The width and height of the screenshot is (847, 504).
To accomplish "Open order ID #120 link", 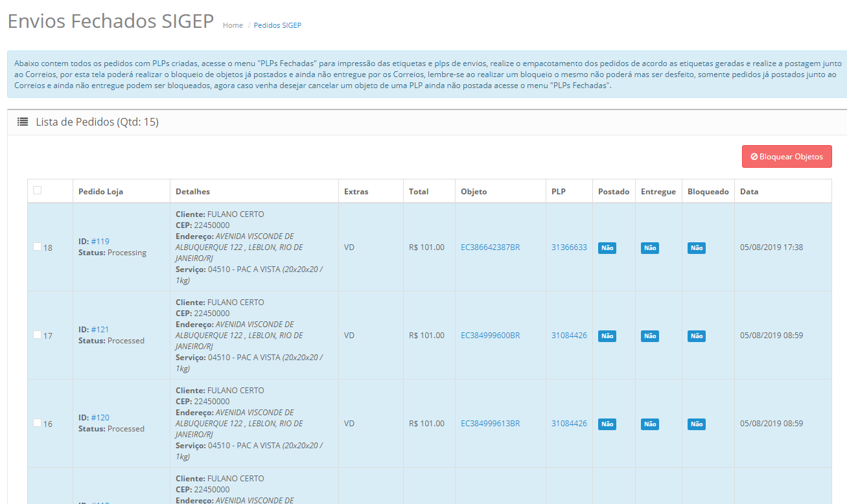I will (x=100, y=418).
